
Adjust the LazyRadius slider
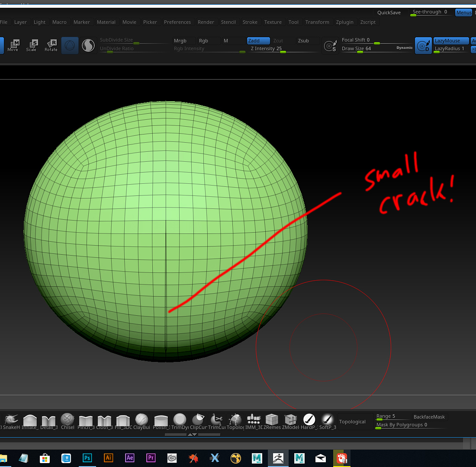451,49
